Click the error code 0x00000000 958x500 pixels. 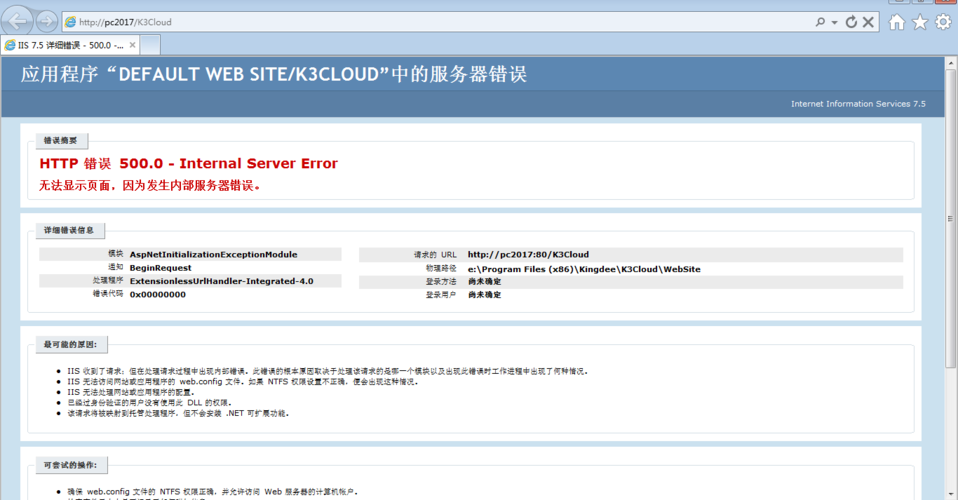click(158, 294)
